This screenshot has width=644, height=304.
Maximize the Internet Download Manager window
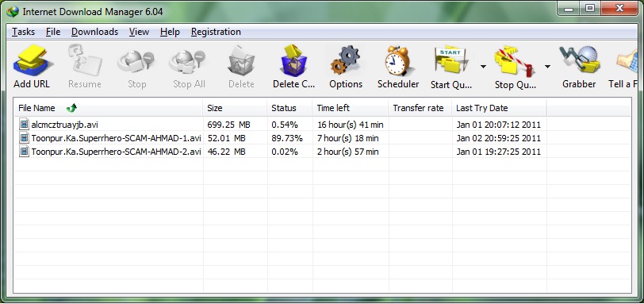click(x=590, y=9)
